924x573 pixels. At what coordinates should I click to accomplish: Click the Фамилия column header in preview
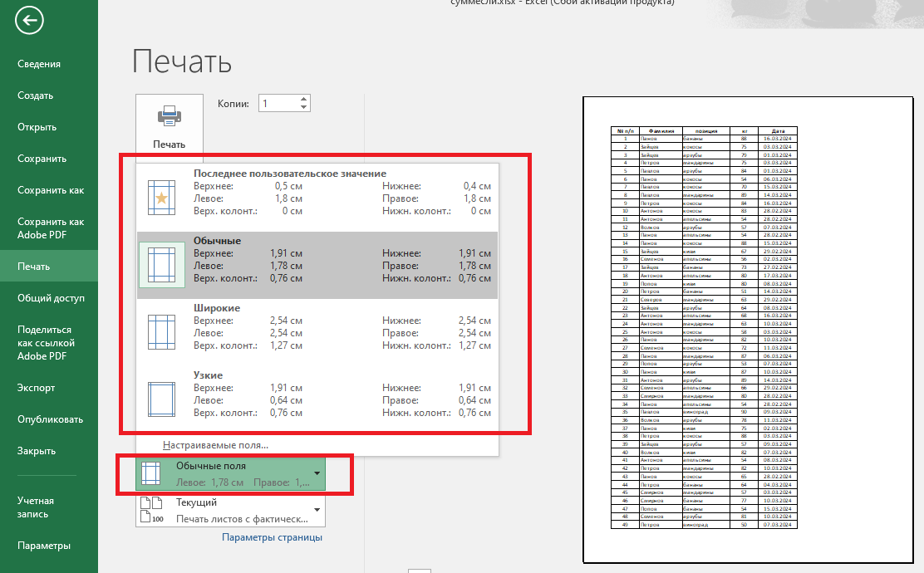click(661, 130)
